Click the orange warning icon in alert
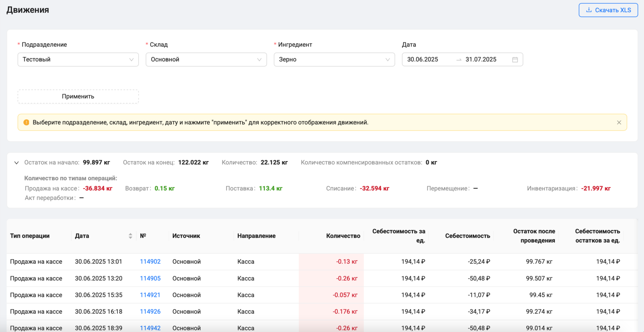The height and width of the screenshot is (332, 644). tap(26, 122)
